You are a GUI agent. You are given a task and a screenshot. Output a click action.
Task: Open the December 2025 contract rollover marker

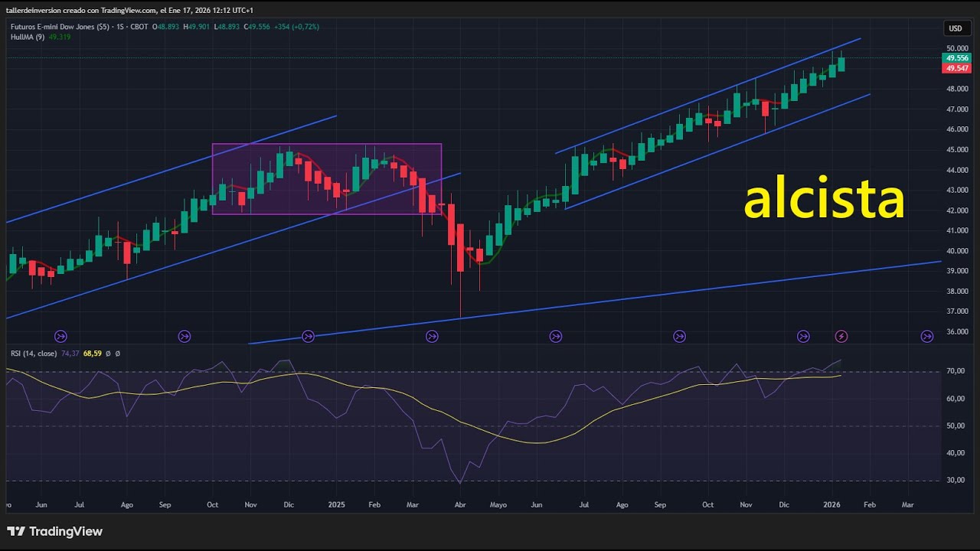803,336
